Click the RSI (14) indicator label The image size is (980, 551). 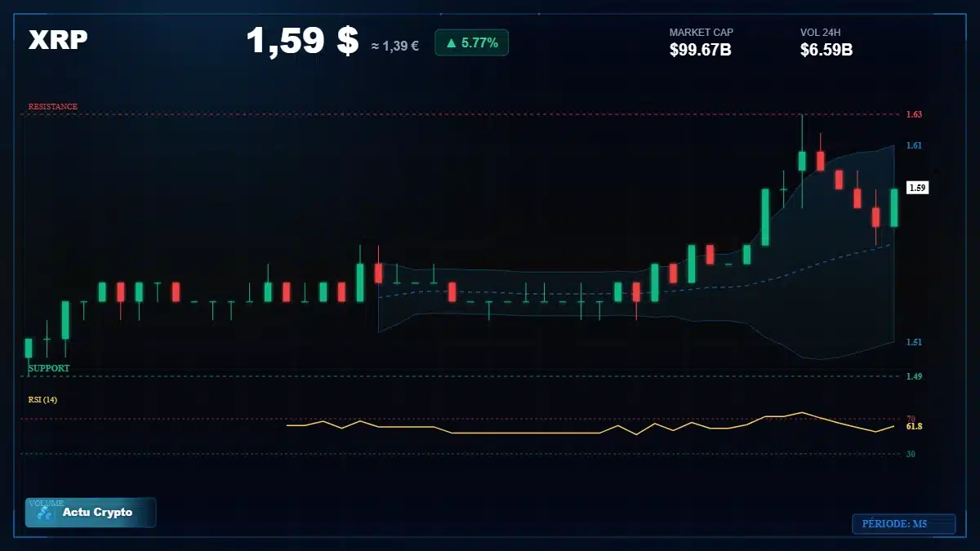point(42,400)
